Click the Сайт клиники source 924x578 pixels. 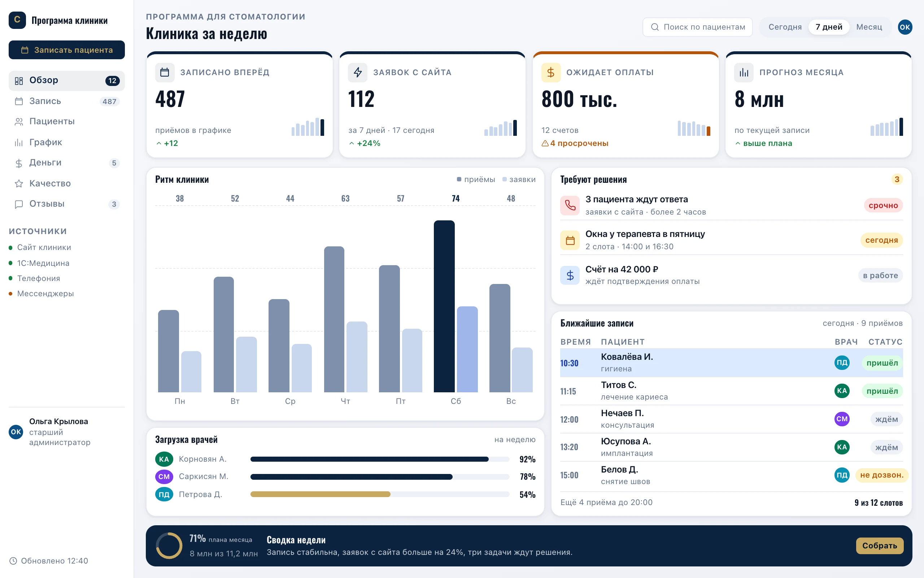click(x=40, y=248)
